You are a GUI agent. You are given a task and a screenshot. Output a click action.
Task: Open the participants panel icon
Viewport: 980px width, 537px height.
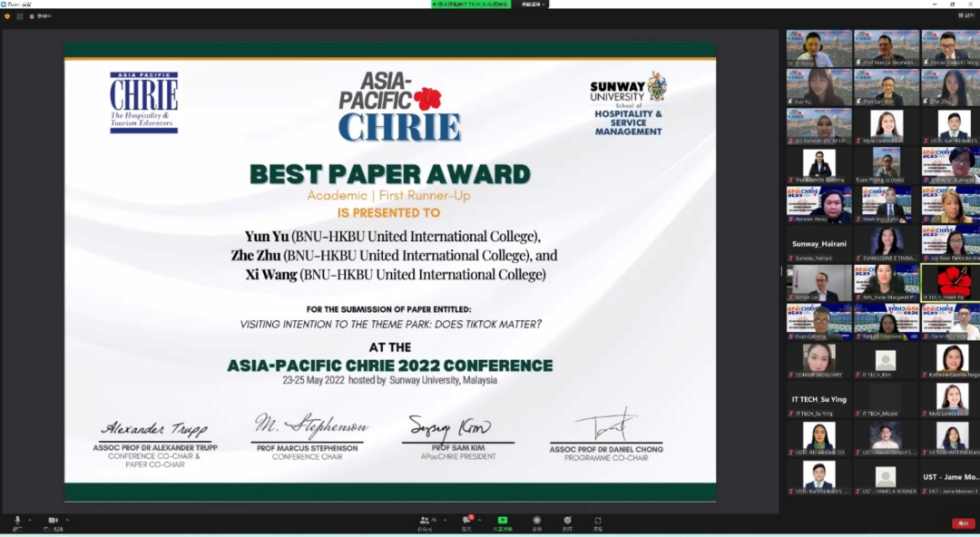pyautogui.click(x=425, y=521)
